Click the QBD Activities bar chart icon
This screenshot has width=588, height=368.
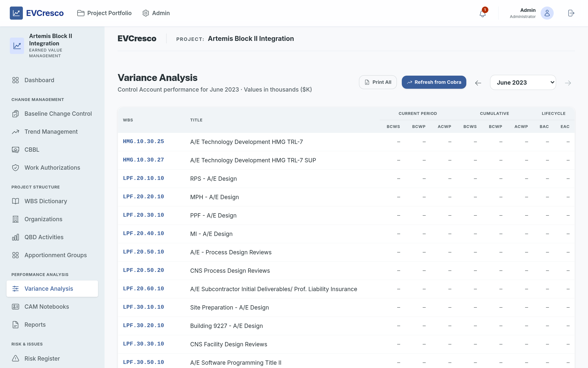click(x=16, y=237)
